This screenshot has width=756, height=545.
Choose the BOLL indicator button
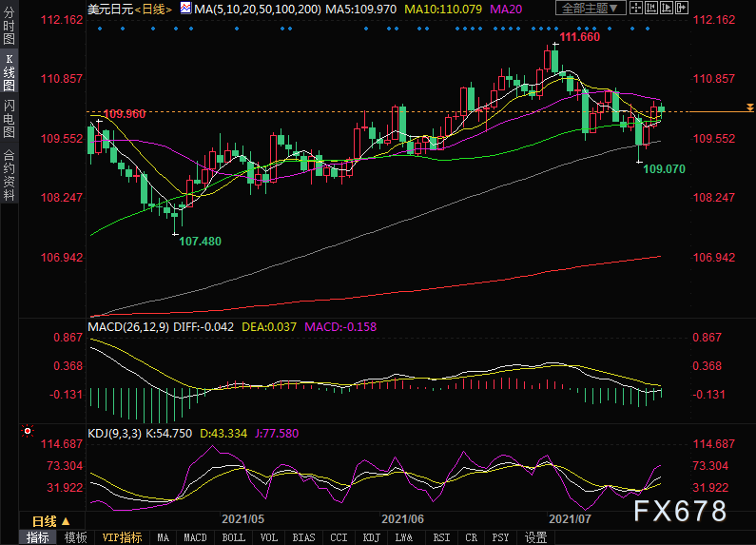233,537
